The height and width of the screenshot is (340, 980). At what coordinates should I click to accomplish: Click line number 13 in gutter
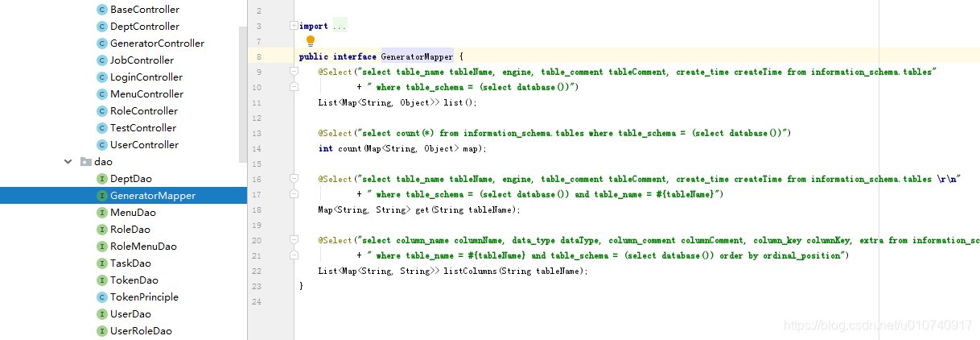click(257, 134)
